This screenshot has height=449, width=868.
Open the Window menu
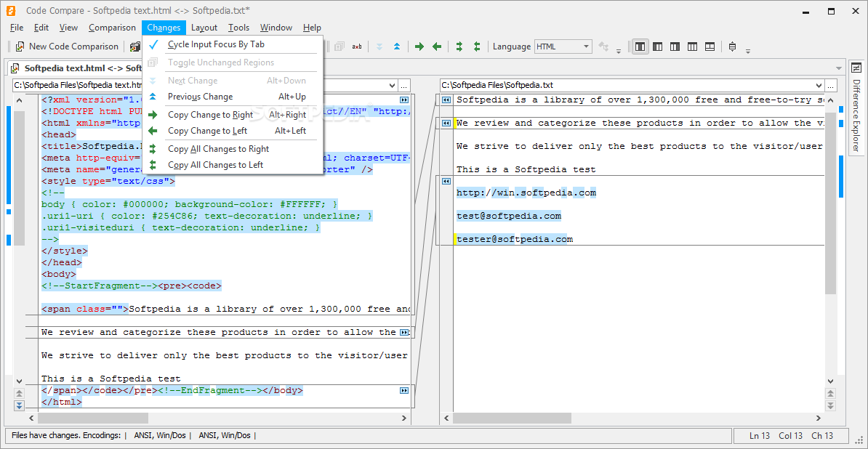276,28
